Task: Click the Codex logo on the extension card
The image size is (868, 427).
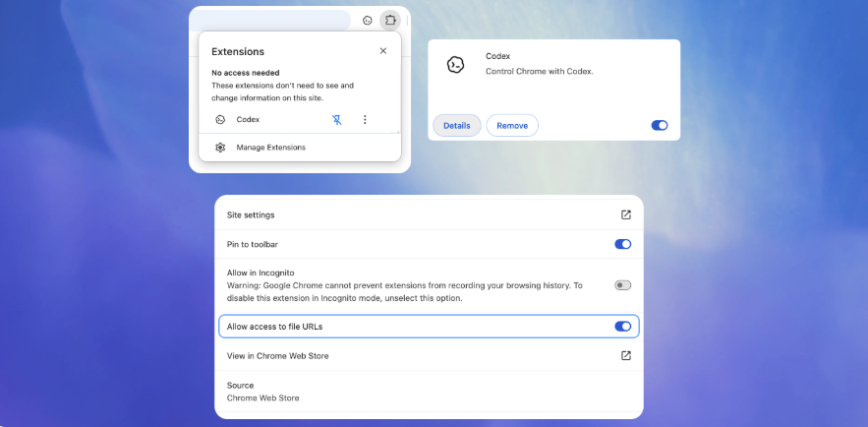Action: [455, 65]
